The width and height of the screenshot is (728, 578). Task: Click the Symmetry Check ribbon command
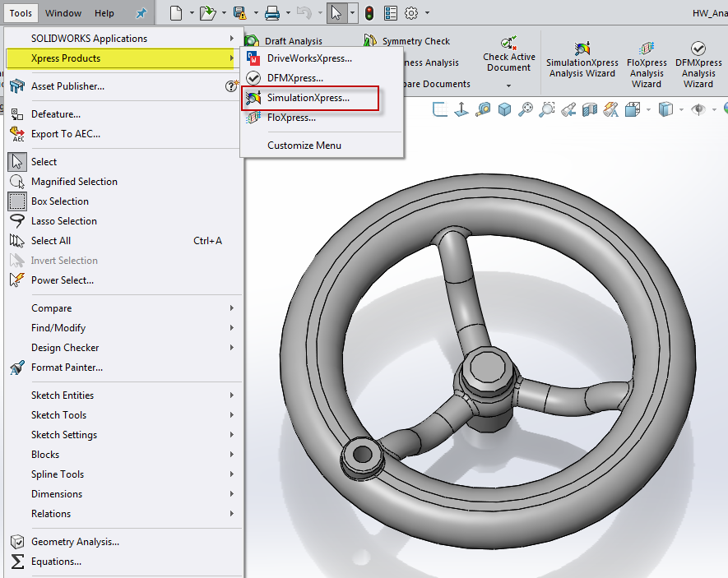pyautogui.click(x=406, y=41)
